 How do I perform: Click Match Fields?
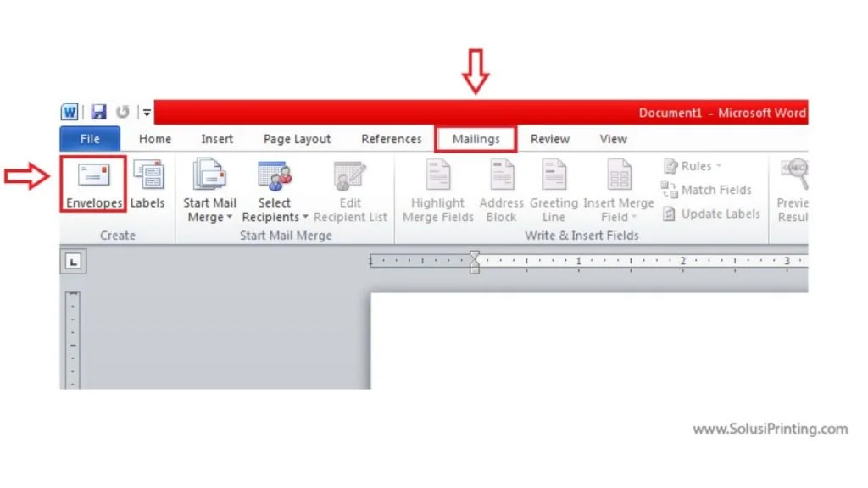tap(706, 190)
